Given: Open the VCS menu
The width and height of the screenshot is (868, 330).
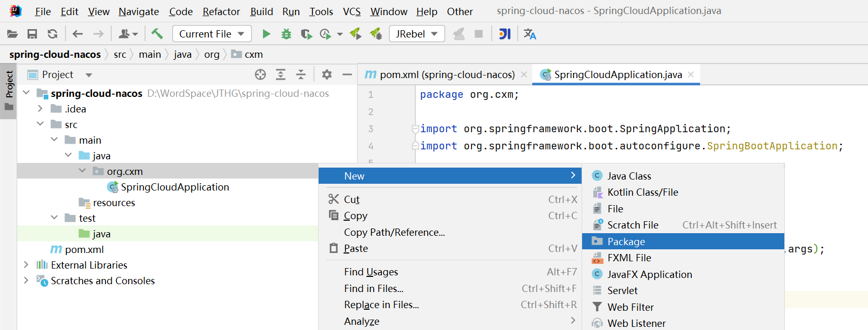Looking at the screenshot, I should tap(352, 11).
